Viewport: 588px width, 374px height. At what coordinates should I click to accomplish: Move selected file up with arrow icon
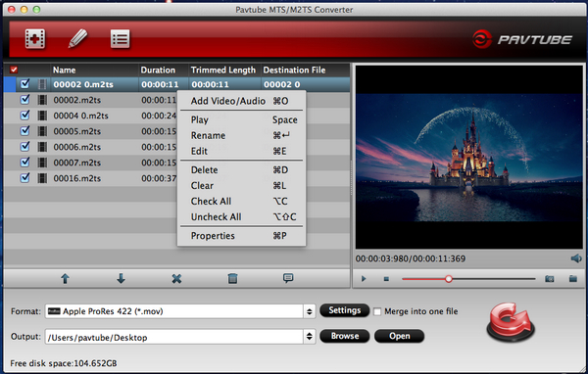(x=65, y=278)
